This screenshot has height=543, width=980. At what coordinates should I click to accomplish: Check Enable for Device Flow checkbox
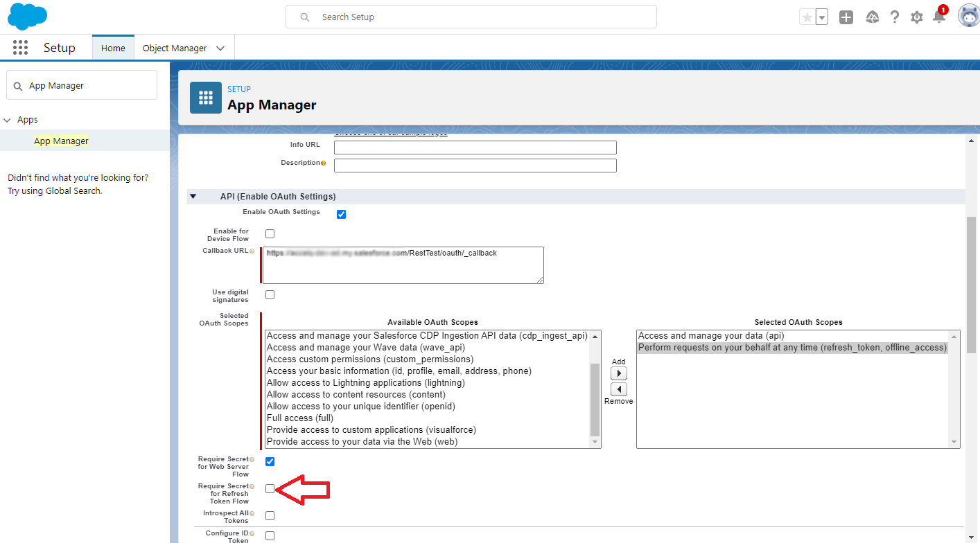coord(270,233)
